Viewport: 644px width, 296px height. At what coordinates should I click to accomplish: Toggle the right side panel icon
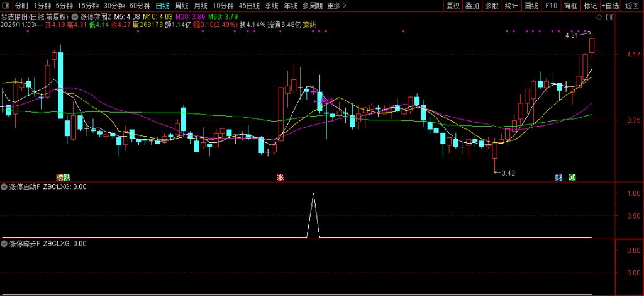(609, 17)
